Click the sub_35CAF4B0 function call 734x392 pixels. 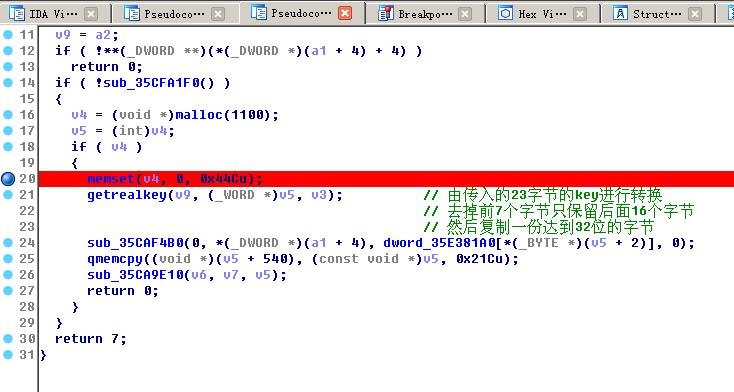tap(135, 243)
